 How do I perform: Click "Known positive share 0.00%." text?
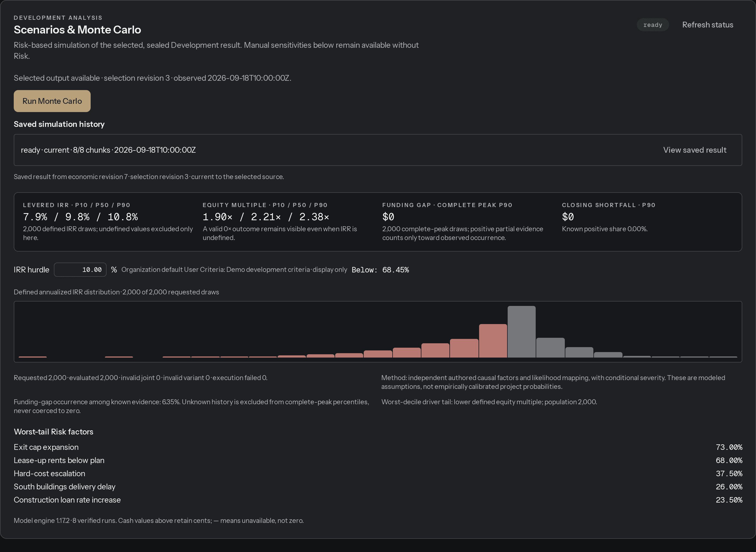coord(605,229)
